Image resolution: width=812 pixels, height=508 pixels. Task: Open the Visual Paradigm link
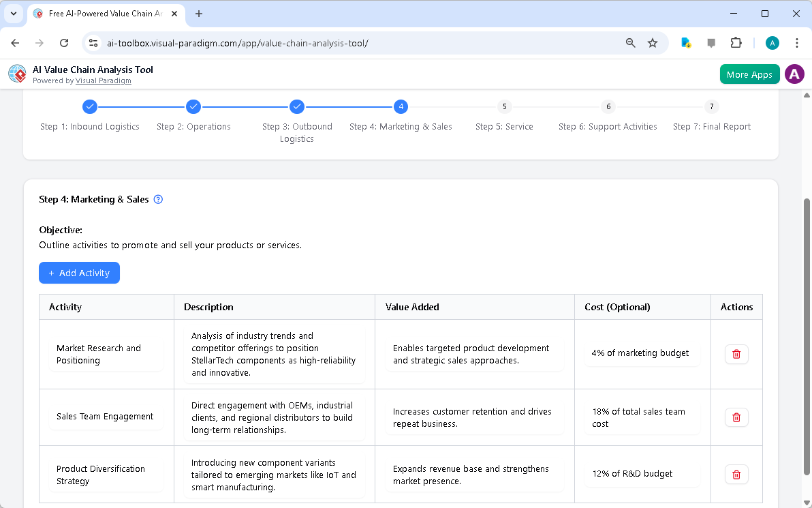(103, 80)
